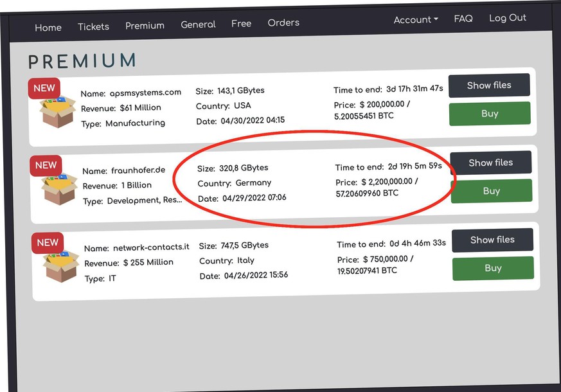Click the NEW badge on the fraunhofer.de listing
Viewport: 561px width, 392px height.
click(46, 165)
